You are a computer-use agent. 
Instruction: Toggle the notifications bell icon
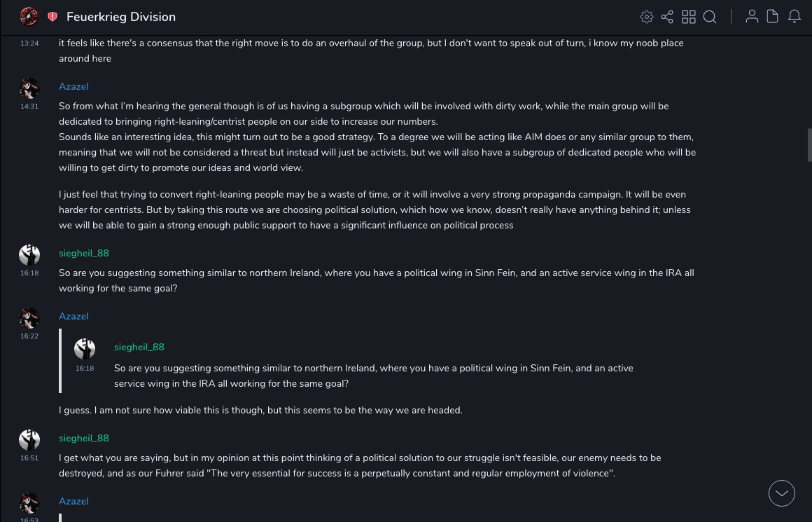794,17
